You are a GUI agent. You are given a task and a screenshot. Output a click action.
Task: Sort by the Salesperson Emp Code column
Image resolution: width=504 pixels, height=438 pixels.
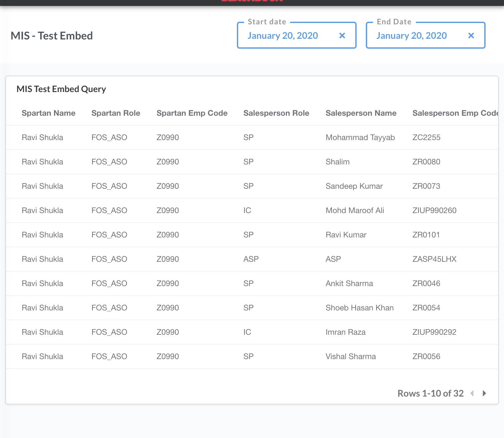click(456, 113)
